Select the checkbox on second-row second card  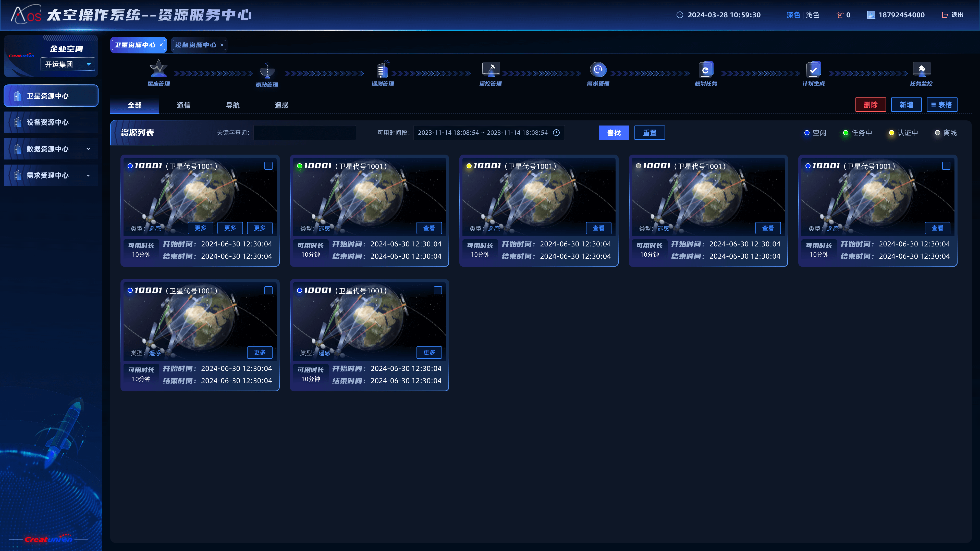[x=438, y=291]
